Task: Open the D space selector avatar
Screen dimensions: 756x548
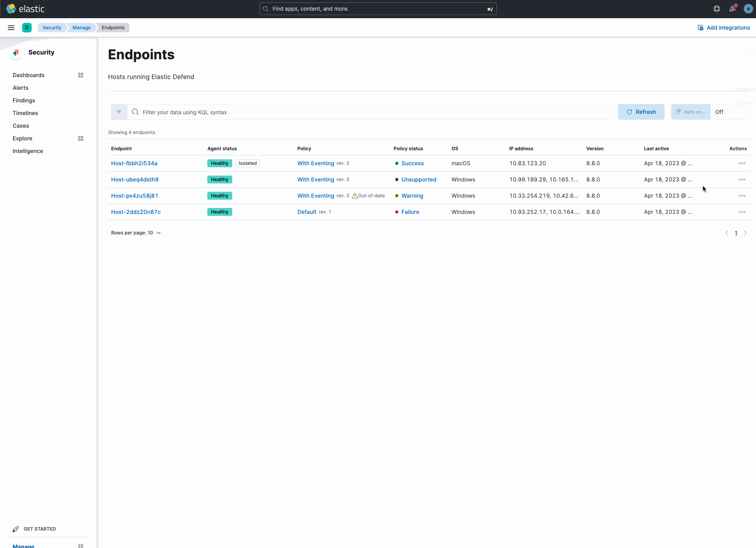Action: click(27, 28)
